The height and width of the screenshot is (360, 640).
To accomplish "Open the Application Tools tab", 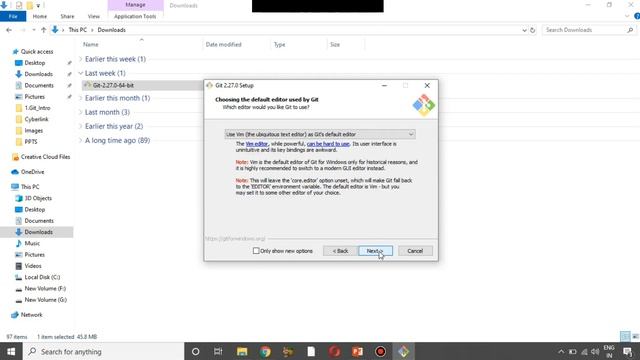I will pyautogui.click(x=135, y=16).
